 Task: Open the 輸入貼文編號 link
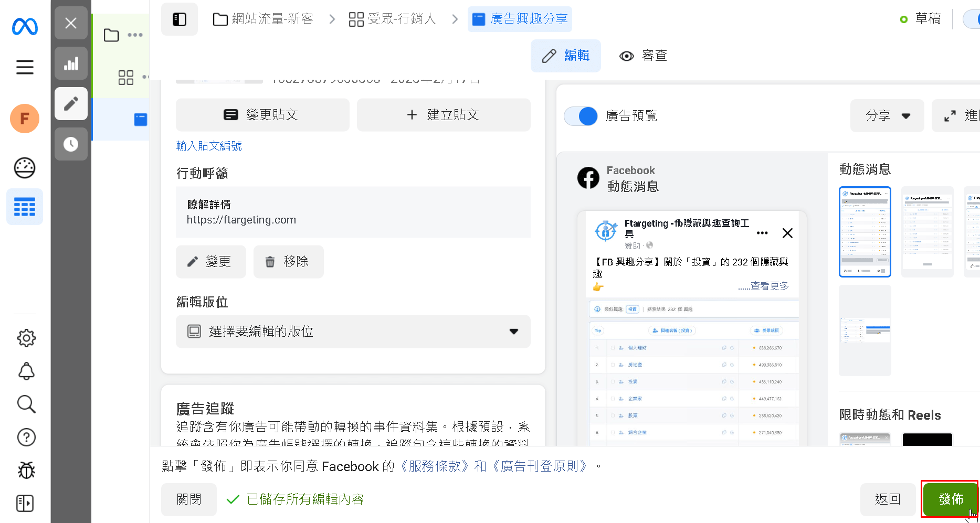point(209,146)
